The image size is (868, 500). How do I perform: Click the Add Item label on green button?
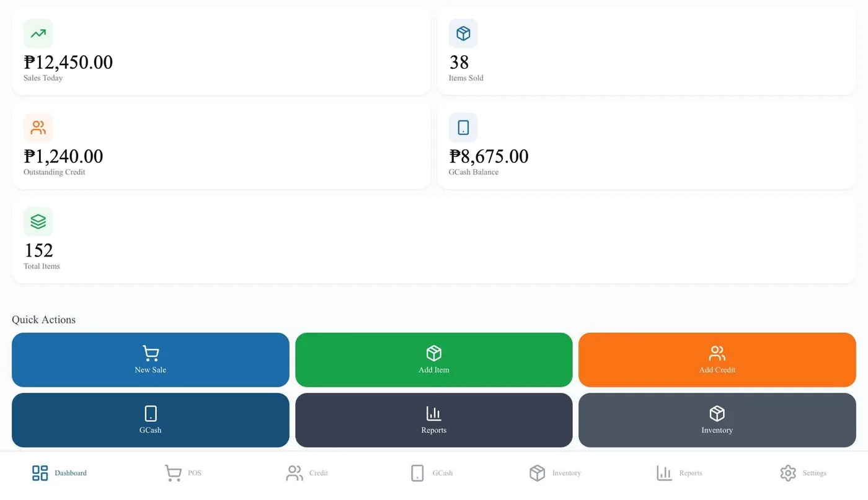pos(434,370)
